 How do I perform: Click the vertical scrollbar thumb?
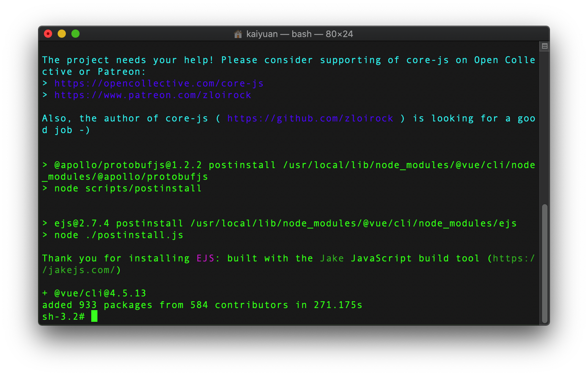pyautogui.click(x=544, y=263)
